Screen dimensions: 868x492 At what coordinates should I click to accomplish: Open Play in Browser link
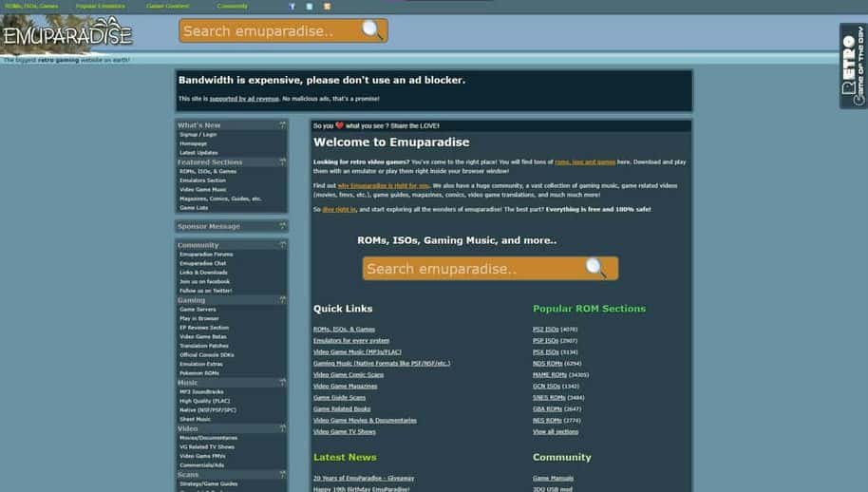199,319
